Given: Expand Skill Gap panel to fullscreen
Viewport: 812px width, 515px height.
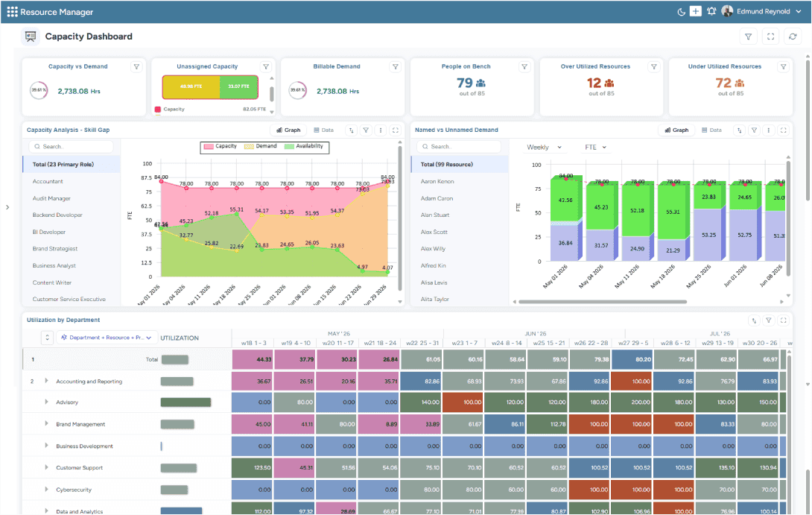Looking at the screenshot, I should click(395, 130).
